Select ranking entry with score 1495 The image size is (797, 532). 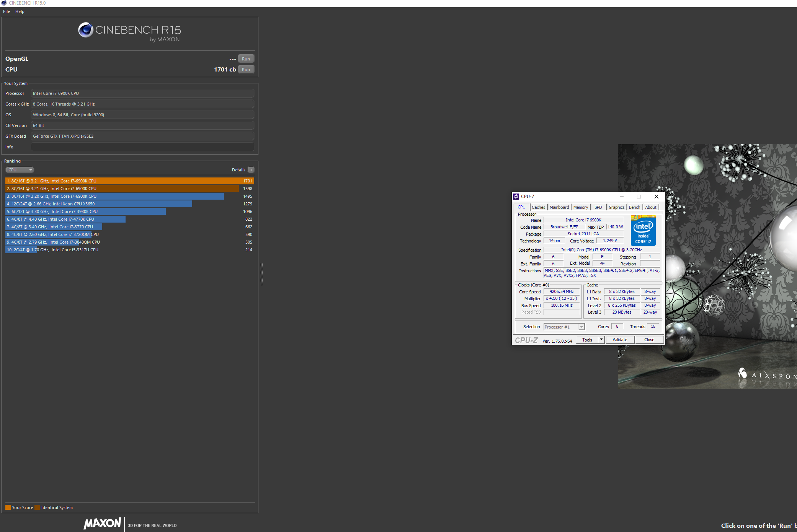(130, 196)
